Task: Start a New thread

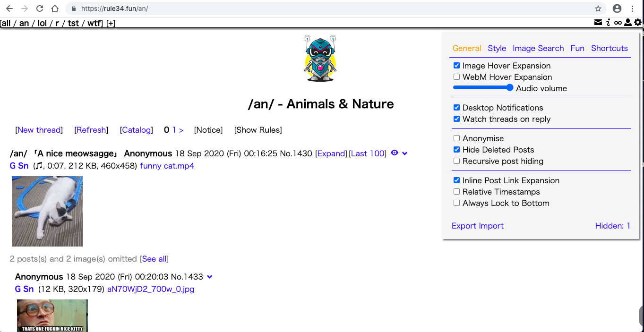Action: click(39, 130)
